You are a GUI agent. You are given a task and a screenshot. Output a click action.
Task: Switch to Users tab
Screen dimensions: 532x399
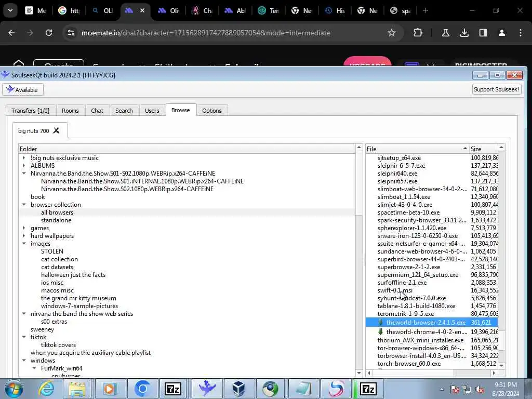pyautogui.click(x=152, y=111)
